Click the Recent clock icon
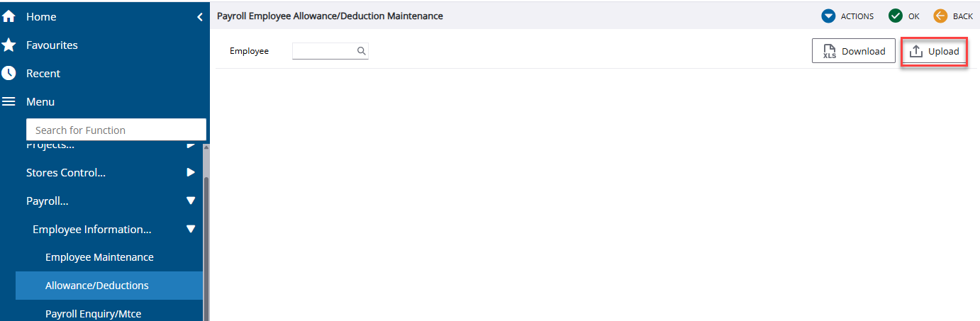The height and width of the screenshot is (321, 980). (9, 74)
